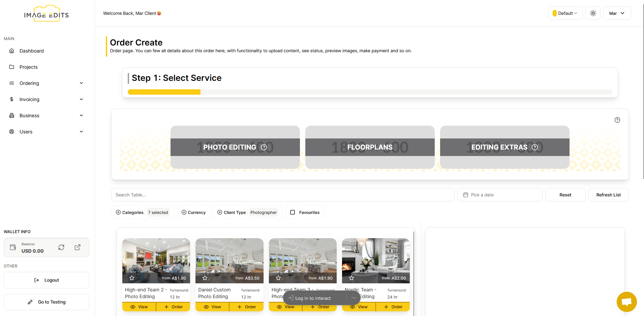The image size is (644, 316).
Task: View the Daniel Custom Photo Editing service
Action: coord(212,307)
